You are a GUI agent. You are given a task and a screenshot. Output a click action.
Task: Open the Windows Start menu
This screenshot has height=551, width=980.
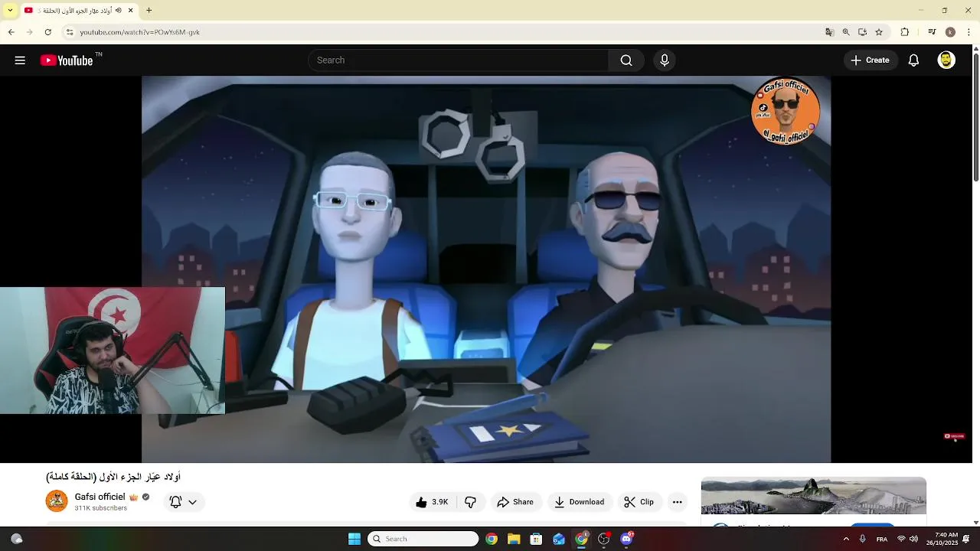point(354,539)
